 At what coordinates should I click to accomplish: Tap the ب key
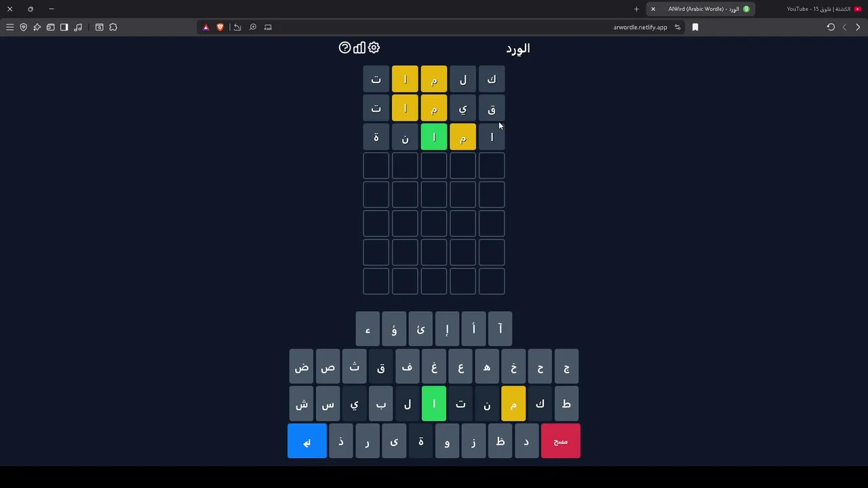[x=380, y=404]
